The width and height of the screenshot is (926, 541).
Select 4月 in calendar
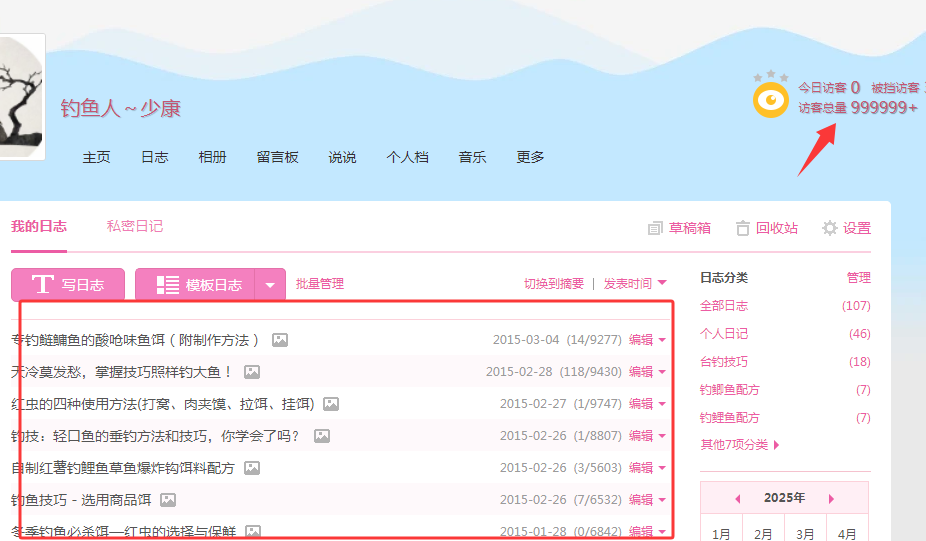(847, 534)
